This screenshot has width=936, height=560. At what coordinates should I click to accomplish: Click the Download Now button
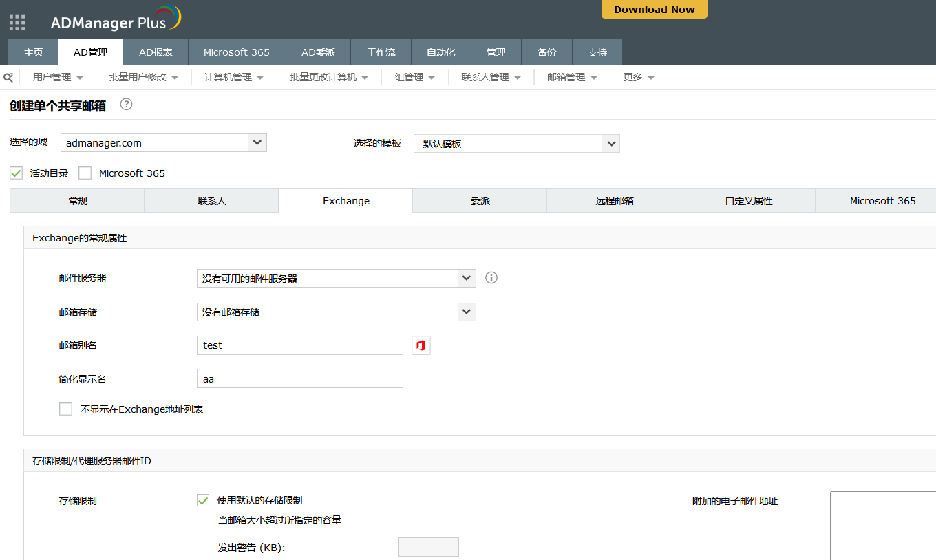[x=654, y=10]
